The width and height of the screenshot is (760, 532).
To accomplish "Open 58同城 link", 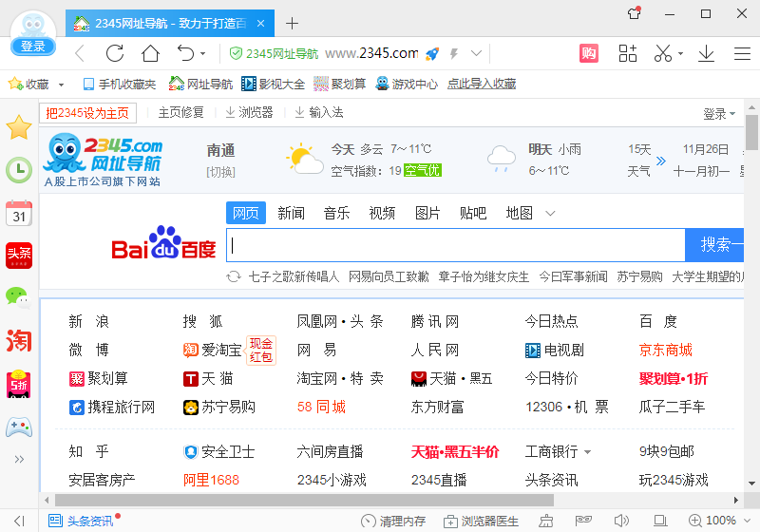I will [321, 407].
